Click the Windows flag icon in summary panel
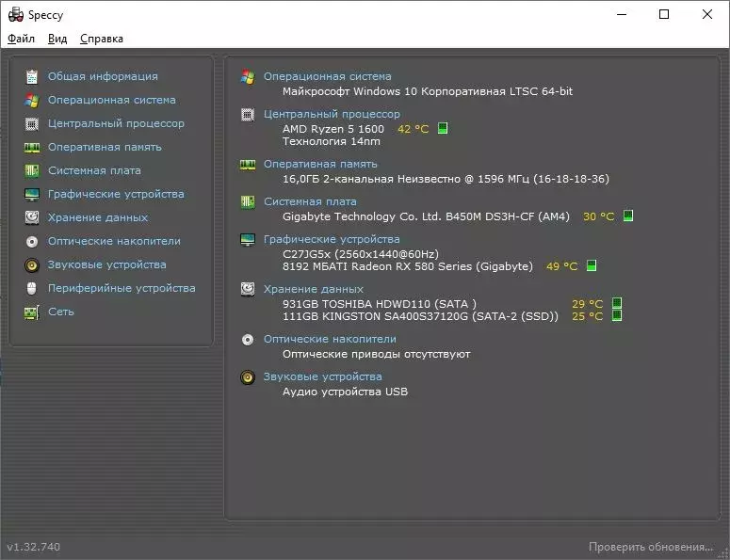 pos(248,77)
